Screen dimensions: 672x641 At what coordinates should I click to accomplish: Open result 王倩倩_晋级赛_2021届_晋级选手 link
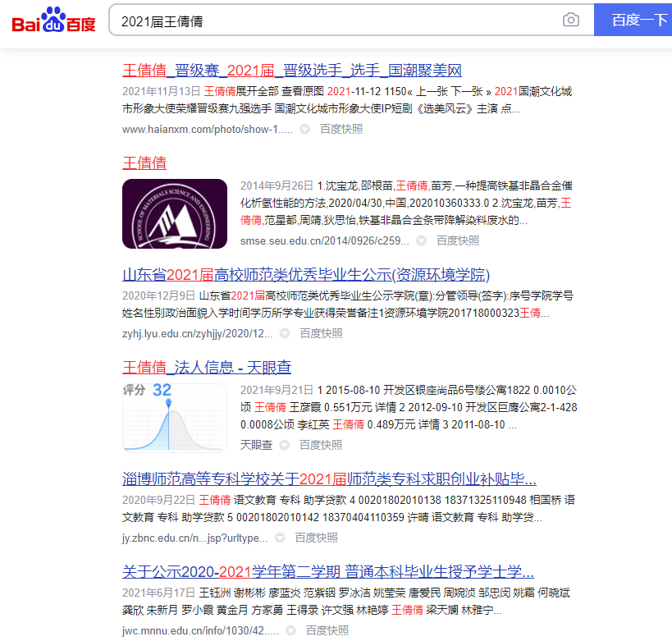pos(292,71)
